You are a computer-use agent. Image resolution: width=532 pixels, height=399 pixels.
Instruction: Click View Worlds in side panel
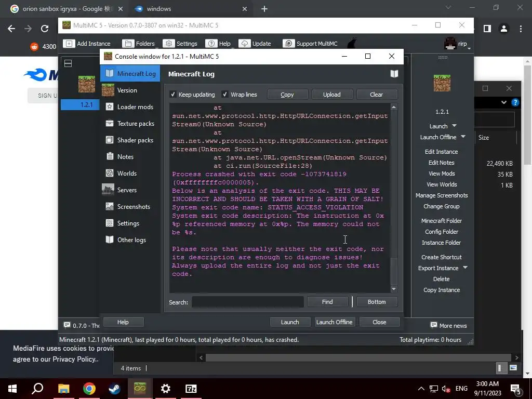(442, 184)
